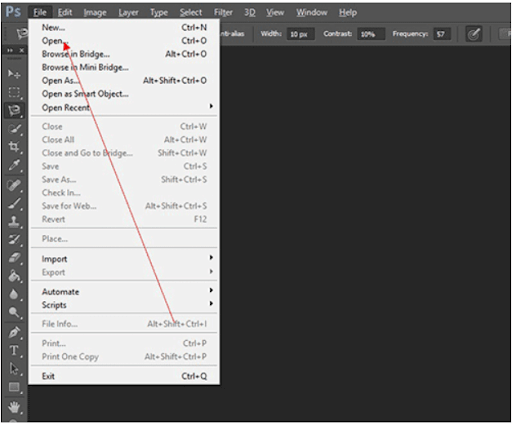Expand the Export submenu arrow

point(211,272)
